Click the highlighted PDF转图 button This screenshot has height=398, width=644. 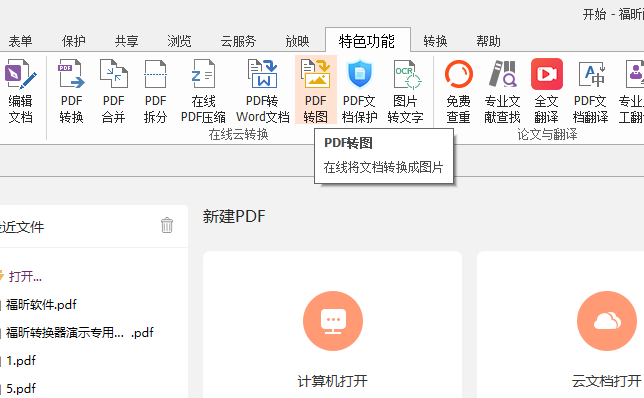point(315,90)
